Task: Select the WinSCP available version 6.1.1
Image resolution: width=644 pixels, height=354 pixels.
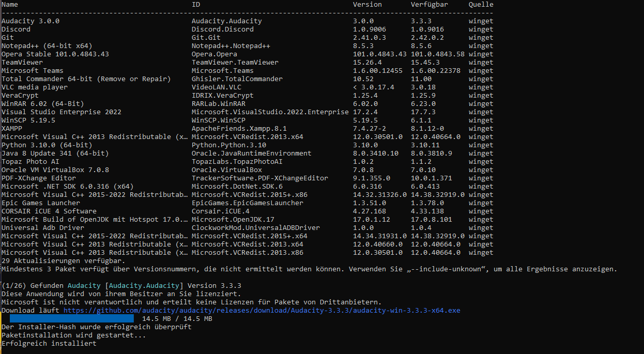Action: (x=421, y=120)
